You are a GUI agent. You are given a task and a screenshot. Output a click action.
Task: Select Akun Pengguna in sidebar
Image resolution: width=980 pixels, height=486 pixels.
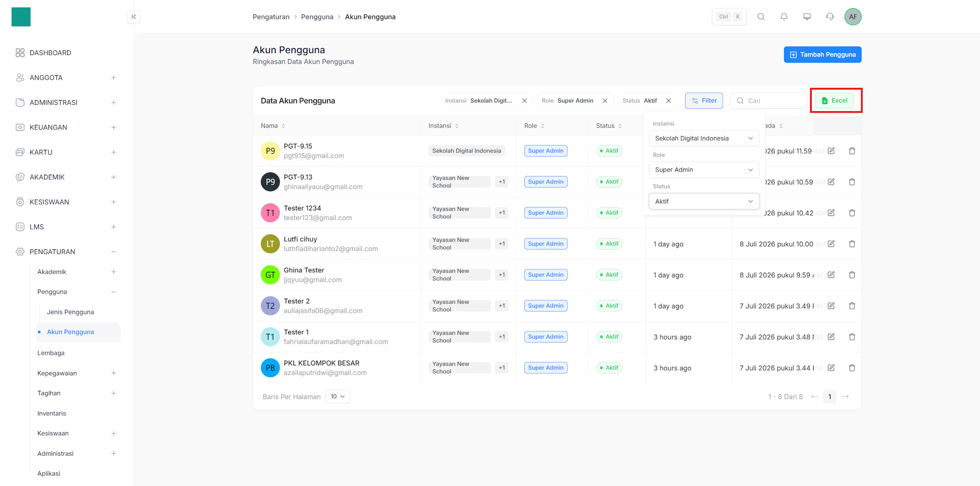pos(78,332)
